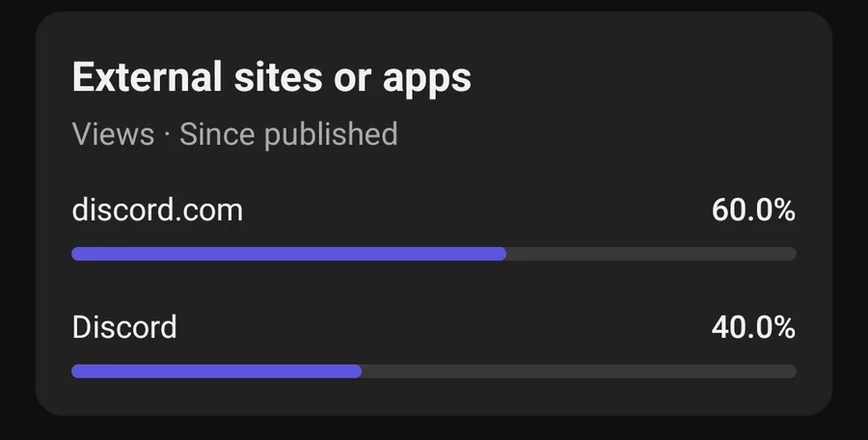Click the left start of the discord.com bar
Image resolution: width=868 pixels, height=440 pixels.
77,254
